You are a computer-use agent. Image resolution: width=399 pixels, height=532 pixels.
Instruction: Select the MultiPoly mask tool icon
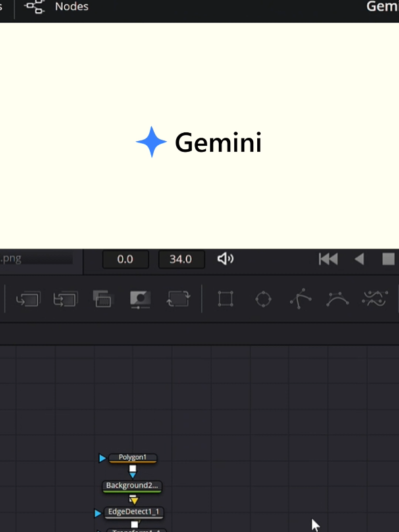(x=375, y=299)
